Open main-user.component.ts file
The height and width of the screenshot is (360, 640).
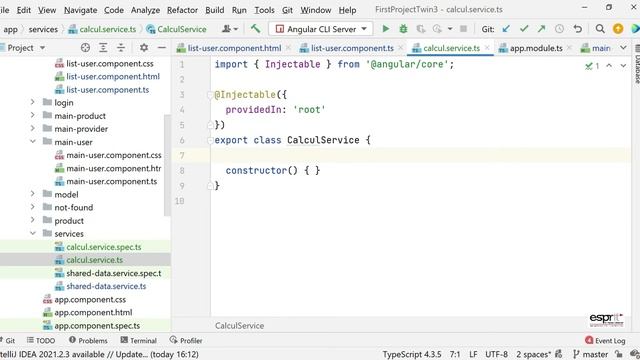pyautogui.click(x=111, y=181)
